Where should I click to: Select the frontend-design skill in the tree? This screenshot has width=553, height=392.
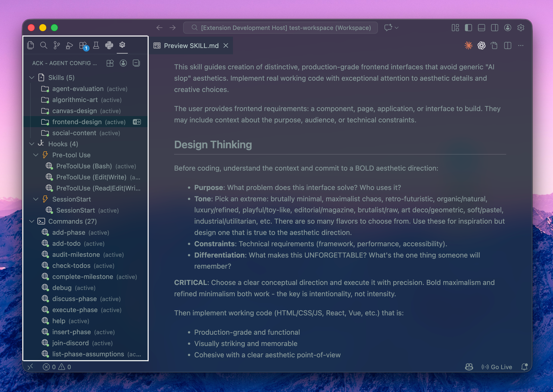[77, 122]
